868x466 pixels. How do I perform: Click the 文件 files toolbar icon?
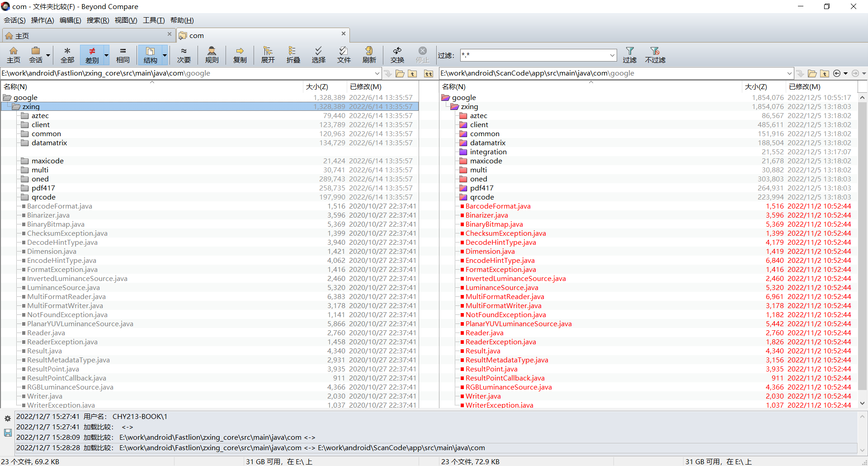pos(344,55)
